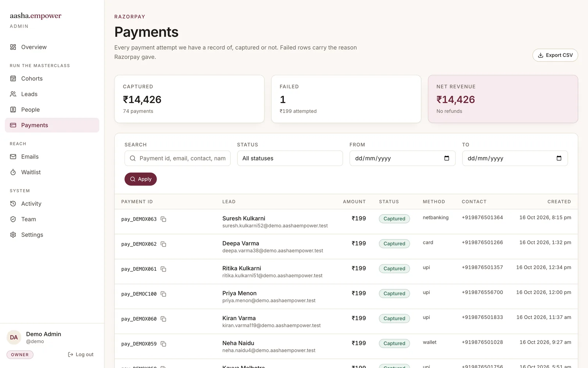This screenshot has height=368, width=588.
Task: View the Activity log
Action: pyautogui.click(x=52, y=204)
